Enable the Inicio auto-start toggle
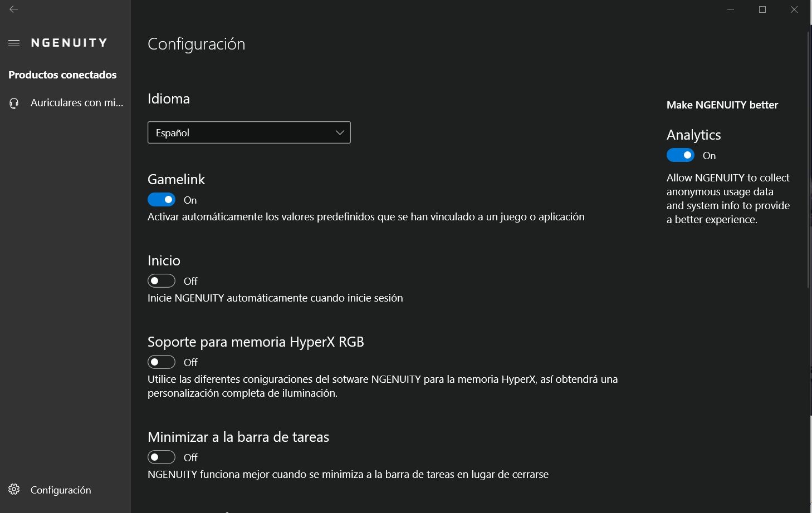812x513 pixels. tap(162, 281)
